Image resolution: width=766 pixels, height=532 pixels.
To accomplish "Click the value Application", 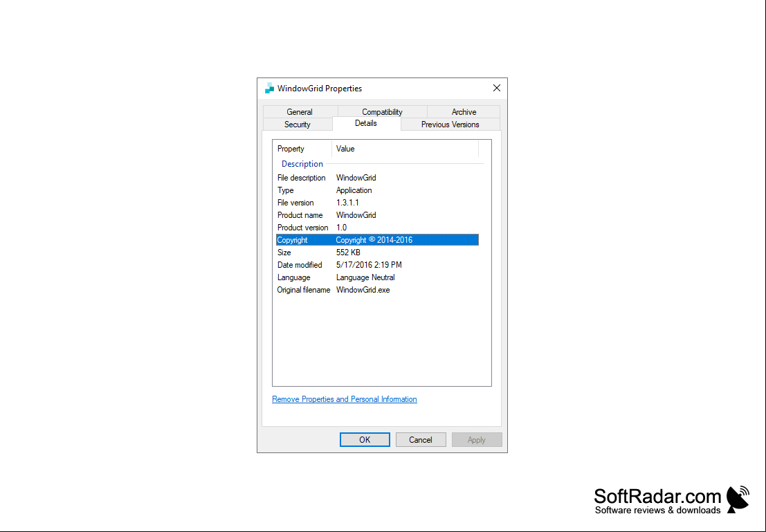I will click(354, 190).
